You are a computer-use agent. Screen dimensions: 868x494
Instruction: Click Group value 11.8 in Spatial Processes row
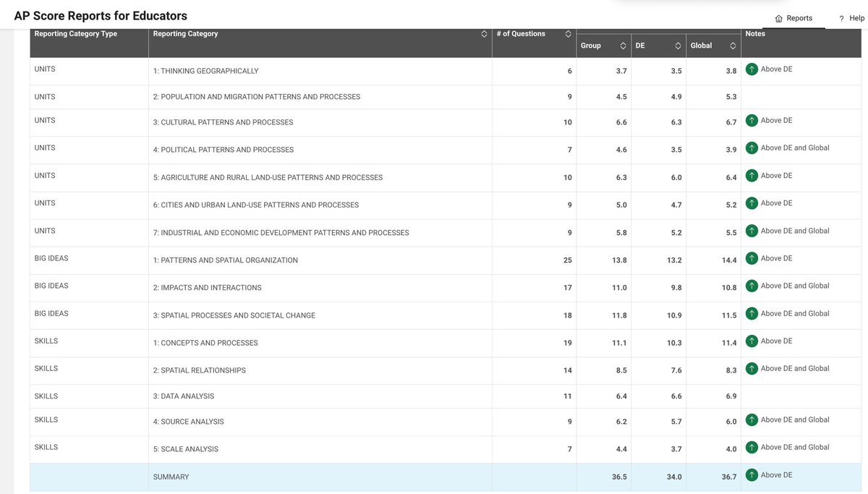point(619,315)
